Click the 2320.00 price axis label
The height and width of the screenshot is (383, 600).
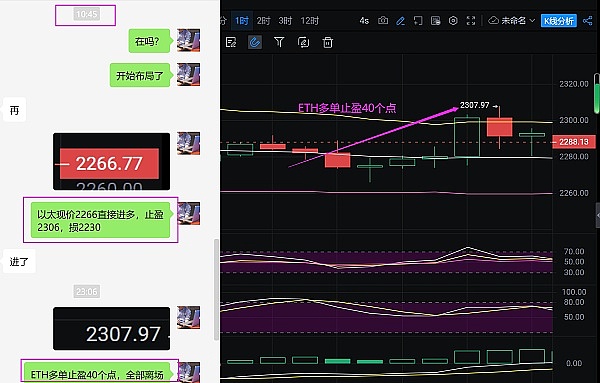(x=574, y=84)
